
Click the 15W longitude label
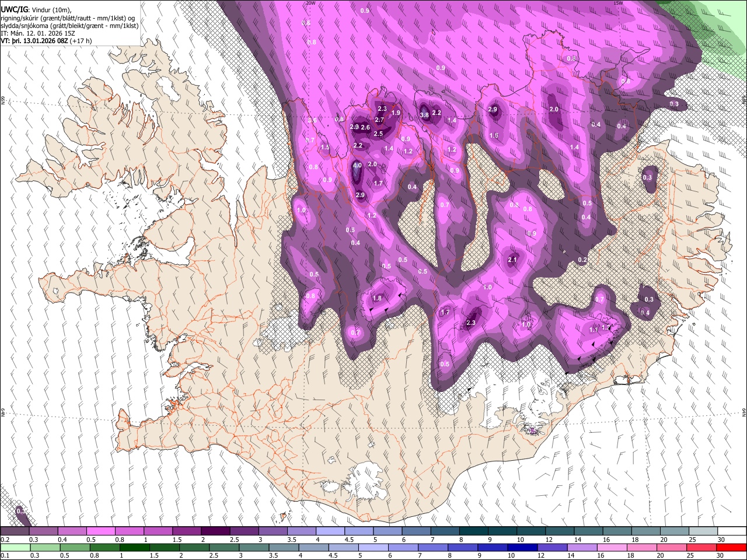coord(618,3)
